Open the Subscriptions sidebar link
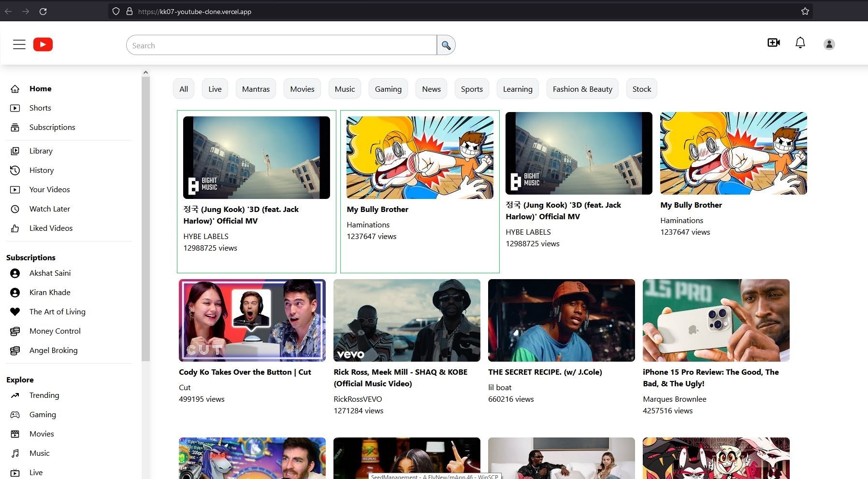This screenshot has width=868, height=479. click(x=52, y=127)
